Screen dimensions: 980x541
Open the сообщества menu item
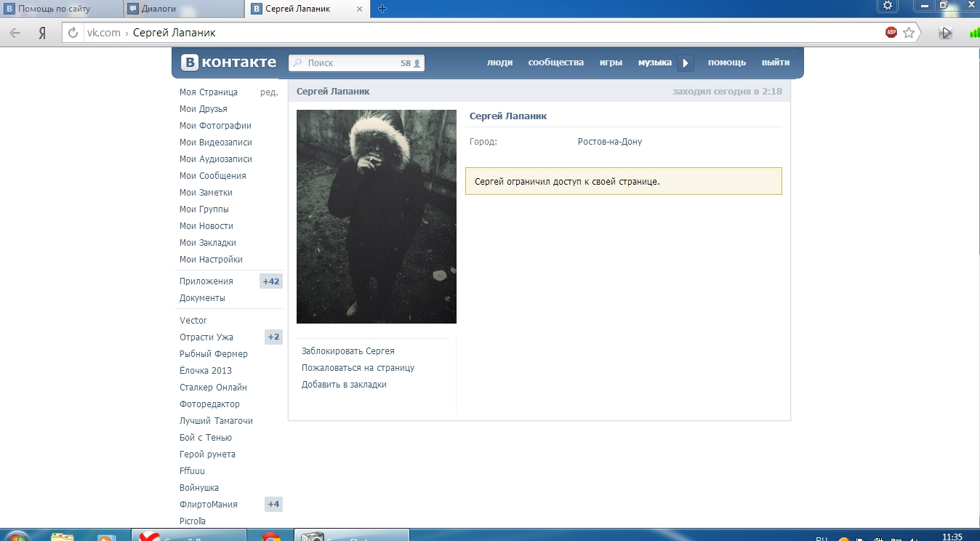[555, 63]
